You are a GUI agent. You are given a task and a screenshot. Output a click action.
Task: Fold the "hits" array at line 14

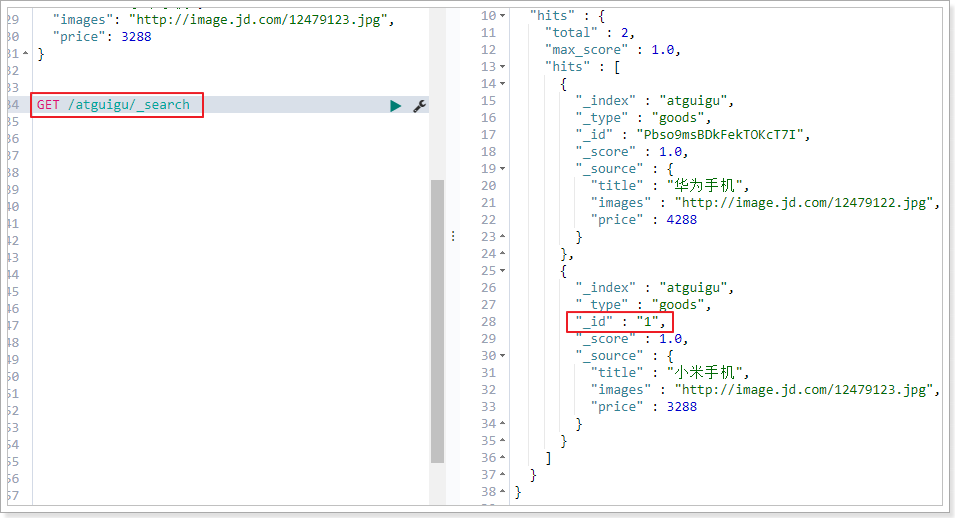pos(502,83)
